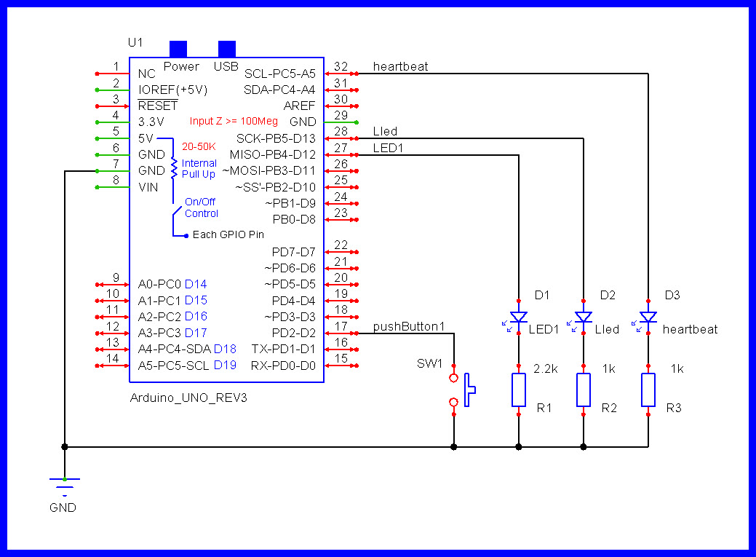Select the Lled diode symbol D2
Image resolution: width=756 pixels, height=557 pixels.
point(583,317)
